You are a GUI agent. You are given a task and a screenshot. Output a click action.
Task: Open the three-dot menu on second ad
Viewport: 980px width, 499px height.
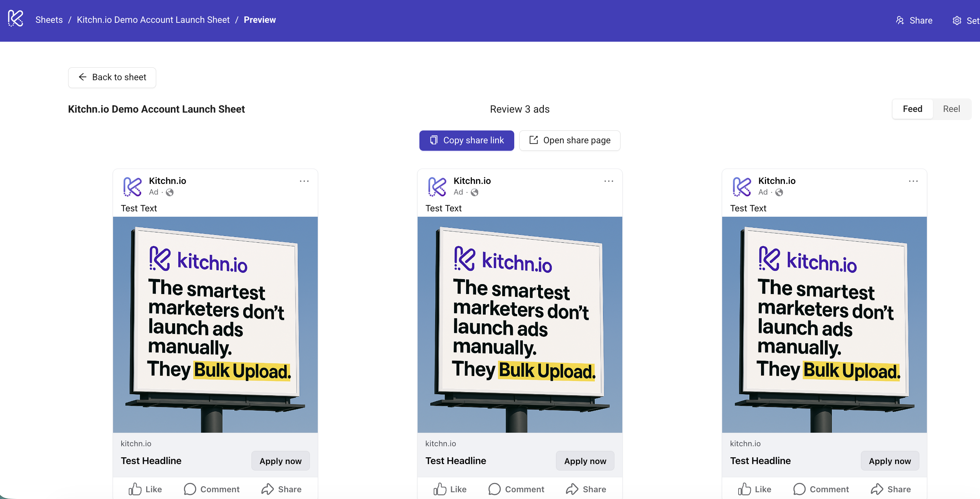[x=609, y=181]
